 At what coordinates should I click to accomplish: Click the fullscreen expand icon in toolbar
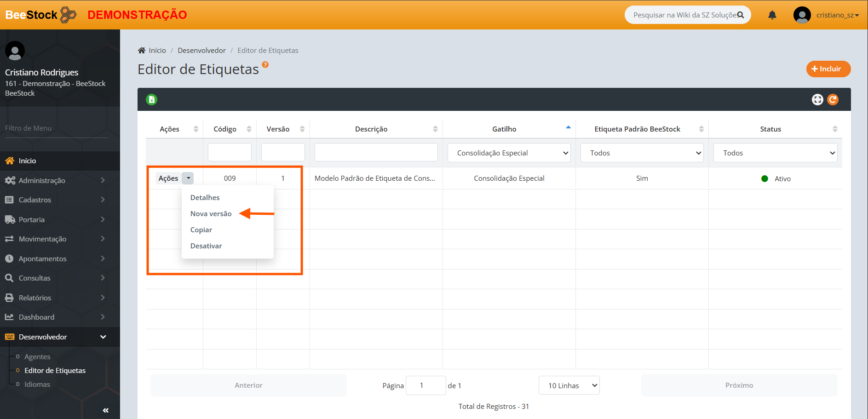[817, 99]
